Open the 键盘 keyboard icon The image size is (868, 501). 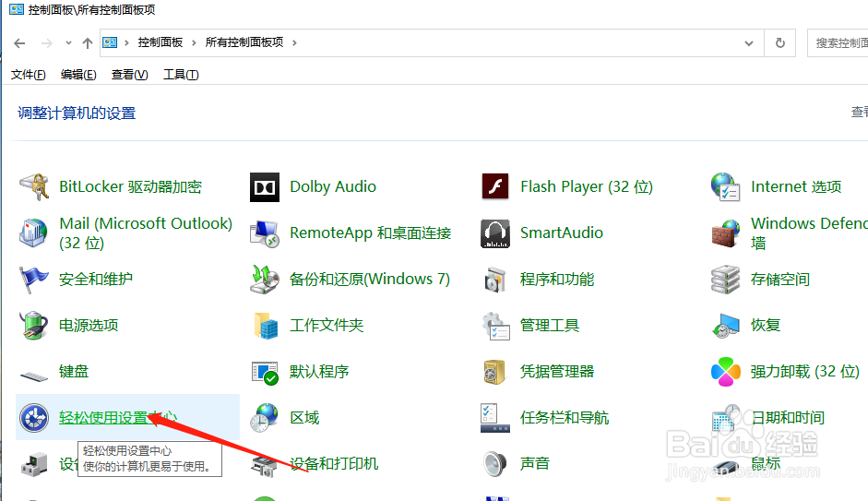tap(34, 376)
